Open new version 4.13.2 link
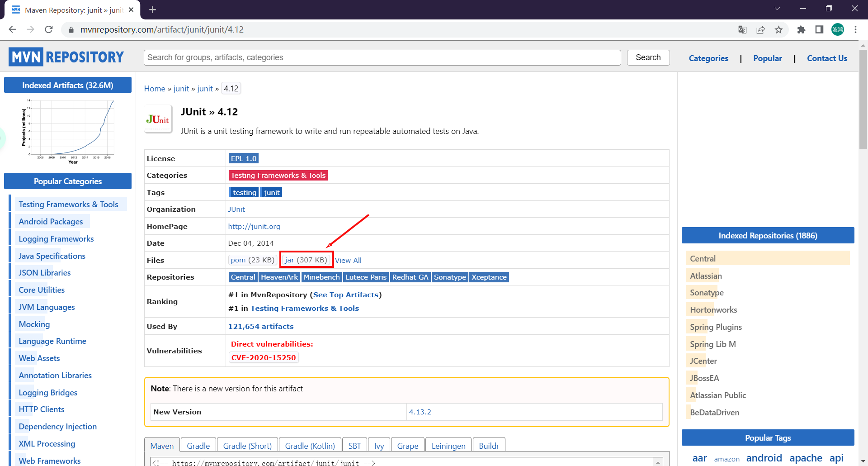Viewport: 868px width, 466px height. [420, 412]
